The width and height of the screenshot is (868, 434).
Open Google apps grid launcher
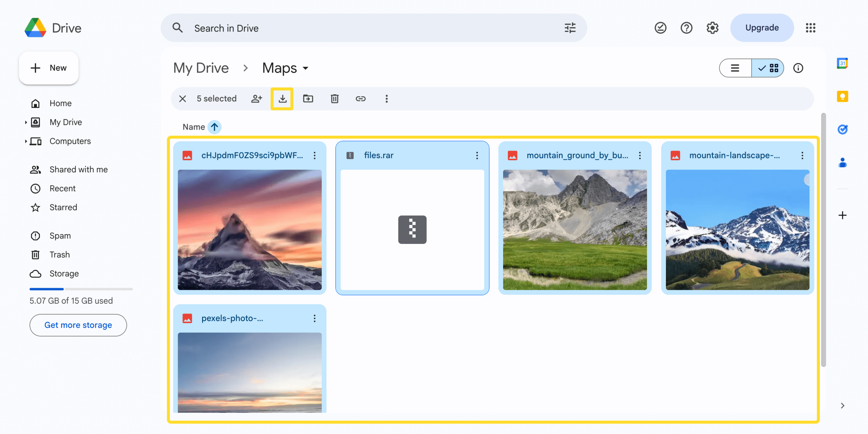click(810, 28)
